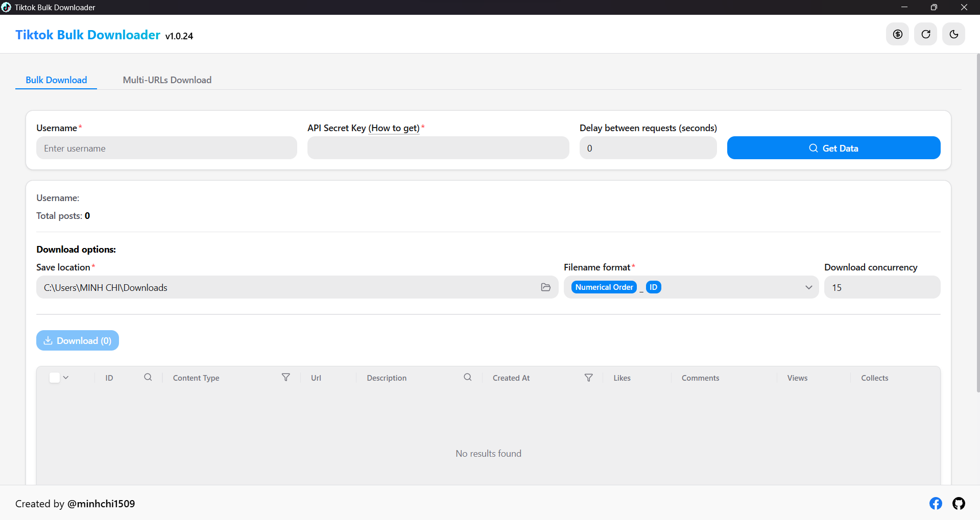The width and height of the screenshot is (980, 520).
Task: Click the ID filename format tag
Action: click(653, 287)
